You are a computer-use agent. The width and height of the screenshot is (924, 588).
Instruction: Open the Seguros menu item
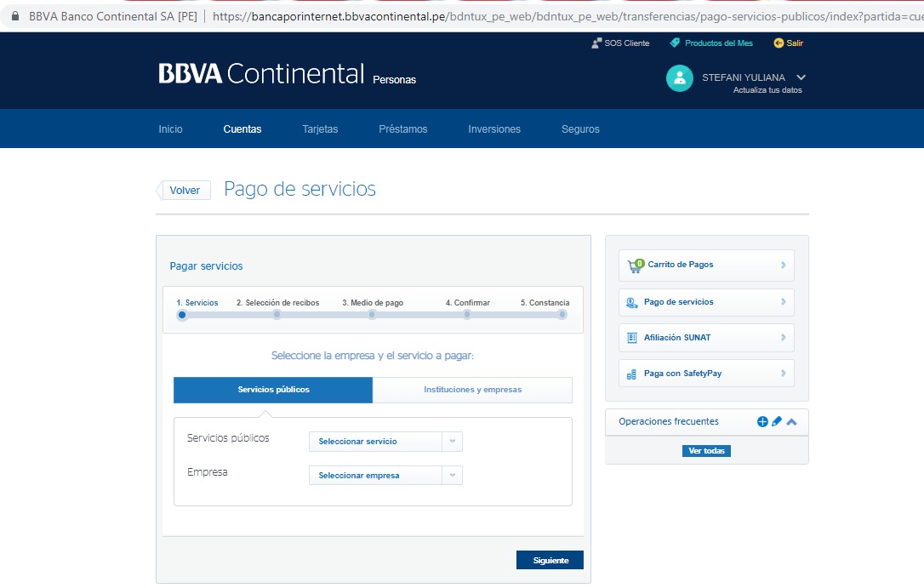580,129
